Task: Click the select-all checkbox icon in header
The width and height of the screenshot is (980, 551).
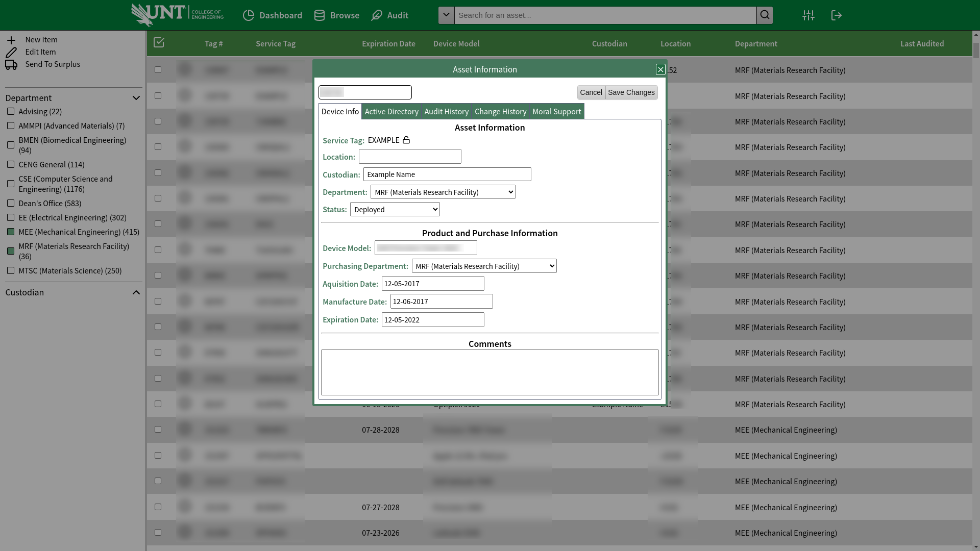Action: (159, 42)
